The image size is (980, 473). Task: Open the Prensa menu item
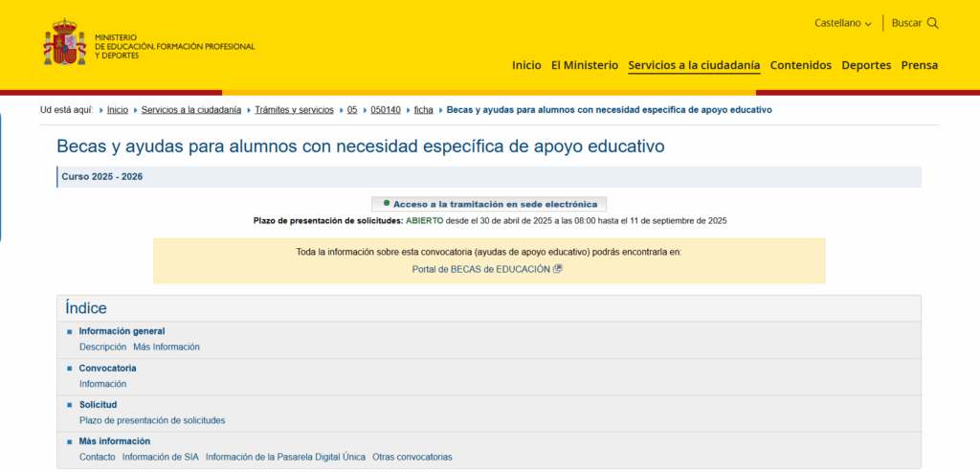920,65
